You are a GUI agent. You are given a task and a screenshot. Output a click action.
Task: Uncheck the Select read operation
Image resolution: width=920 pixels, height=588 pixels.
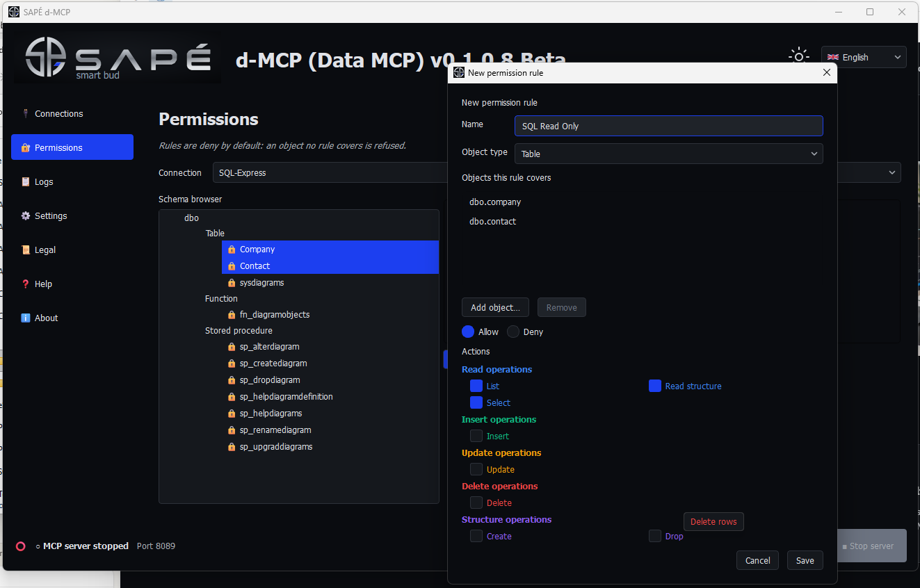pyautogui.click(x=476, y=402)
